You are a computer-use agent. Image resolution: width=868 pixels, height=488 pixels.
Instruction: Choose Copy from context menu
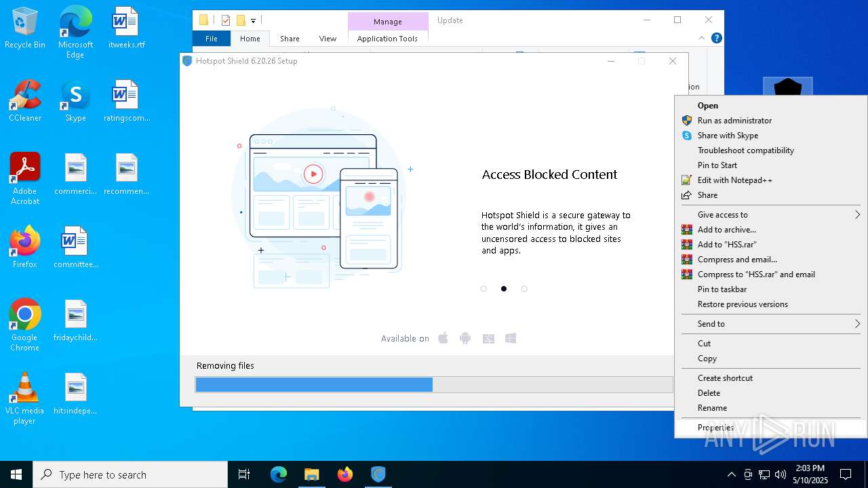[x=771, y=359]
